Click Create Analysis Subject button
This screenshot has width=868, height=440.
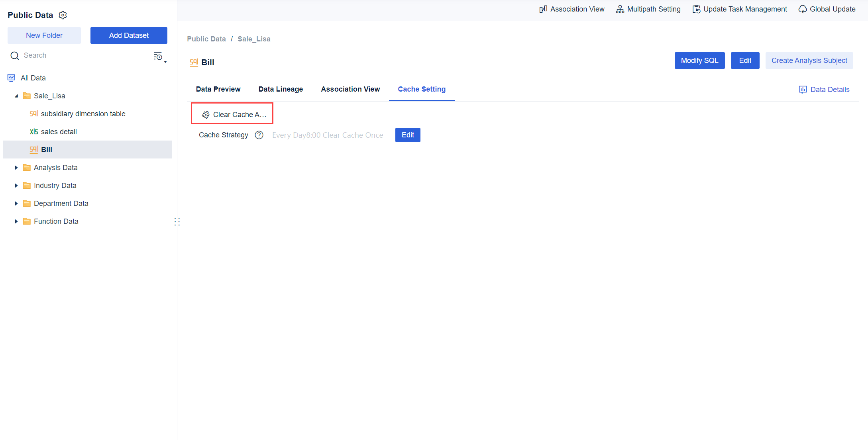[809, 61]
